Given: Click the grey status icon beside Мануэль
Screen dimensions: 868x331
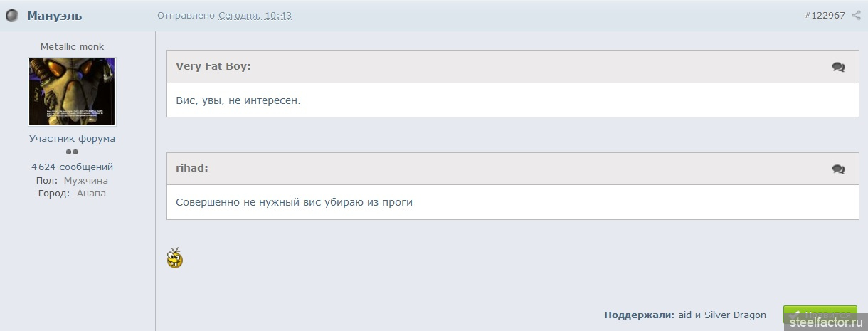Looking at the screenshot, I should tap(11, 16).
